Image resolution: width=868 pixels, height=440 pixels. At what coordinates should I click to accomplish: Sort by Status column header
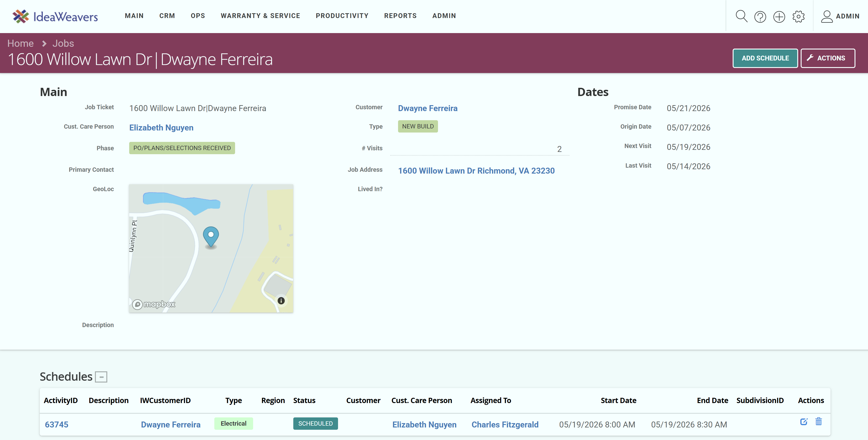tap(304, 401)
